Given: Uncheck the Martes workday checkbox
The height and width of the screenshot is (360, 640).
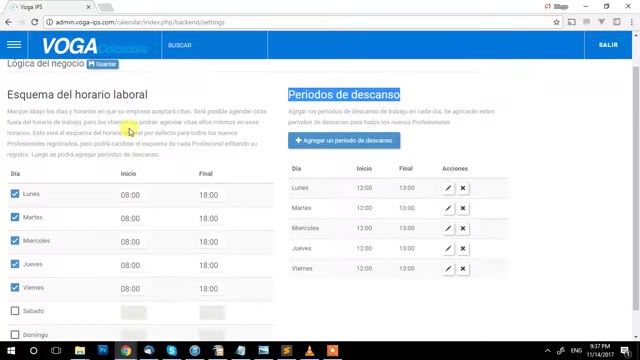Looking at the screenshot, I should [15, 217].
